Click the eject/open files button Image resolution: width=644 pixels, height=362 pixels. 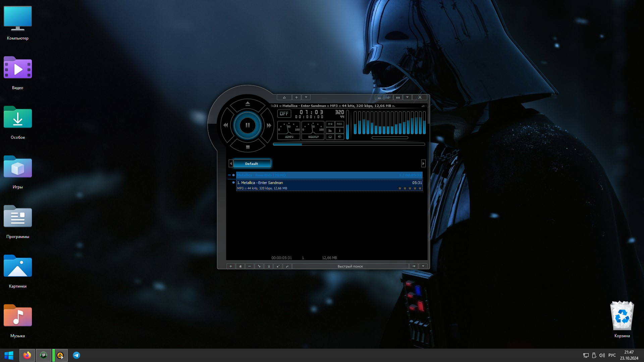point(248,104)
